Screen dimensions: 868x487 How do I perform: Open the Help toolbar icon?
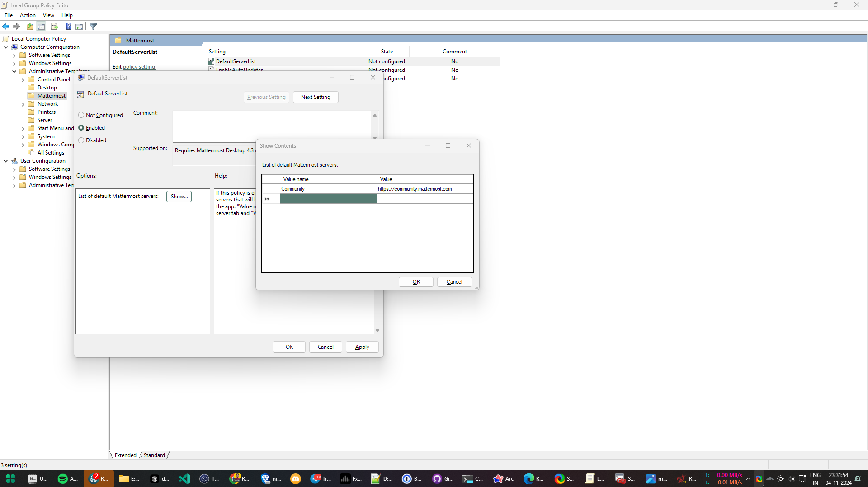[x=68, y=26]
